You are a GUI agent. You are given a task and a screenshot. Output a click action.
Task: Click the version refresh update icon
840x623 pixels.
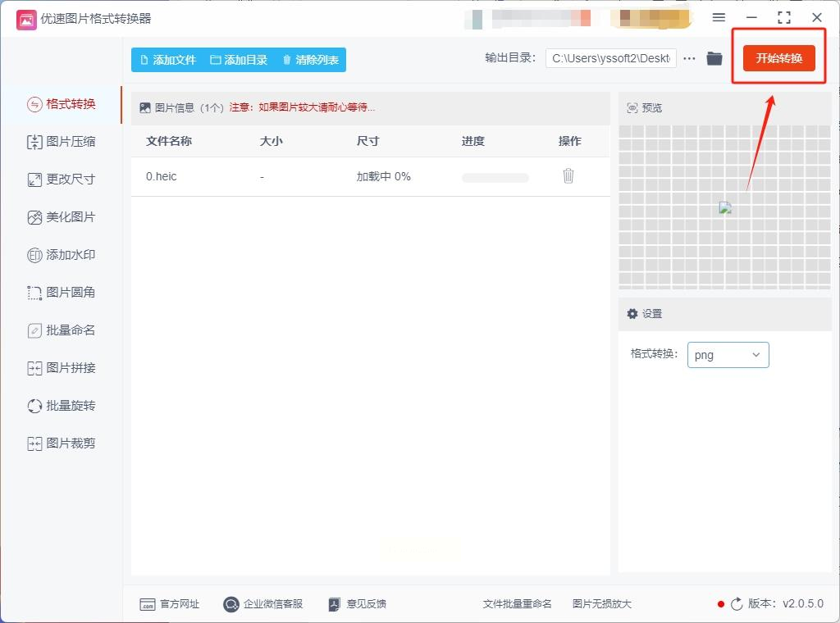coord(737,603)
